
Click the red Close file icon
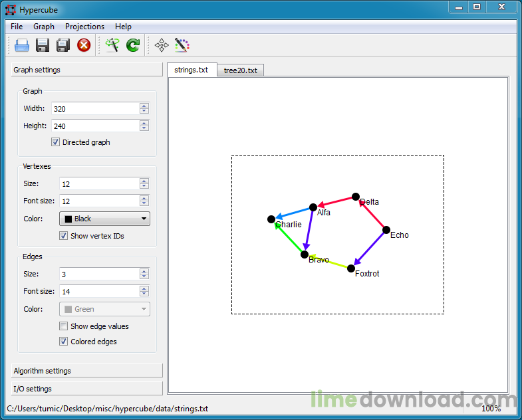pyautogui.click(x=84, y=45)
